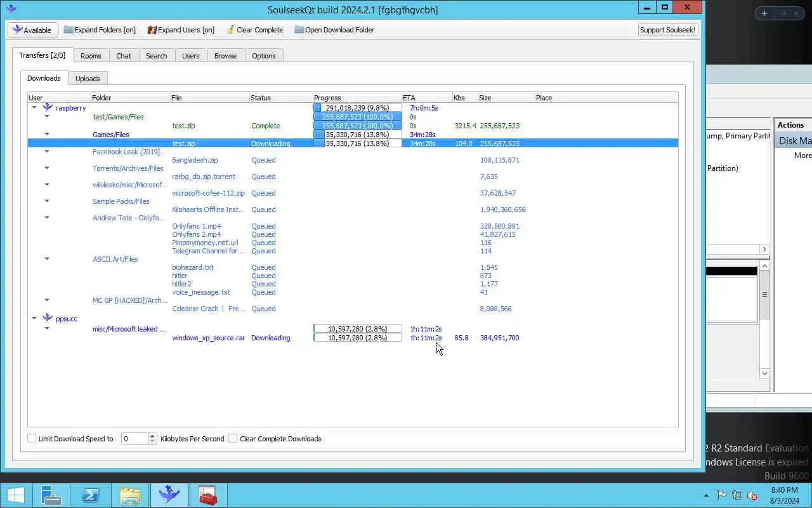Select the Downloads sub-tab
The width and height of the screenshot is (812, 508).
[44, 78]
